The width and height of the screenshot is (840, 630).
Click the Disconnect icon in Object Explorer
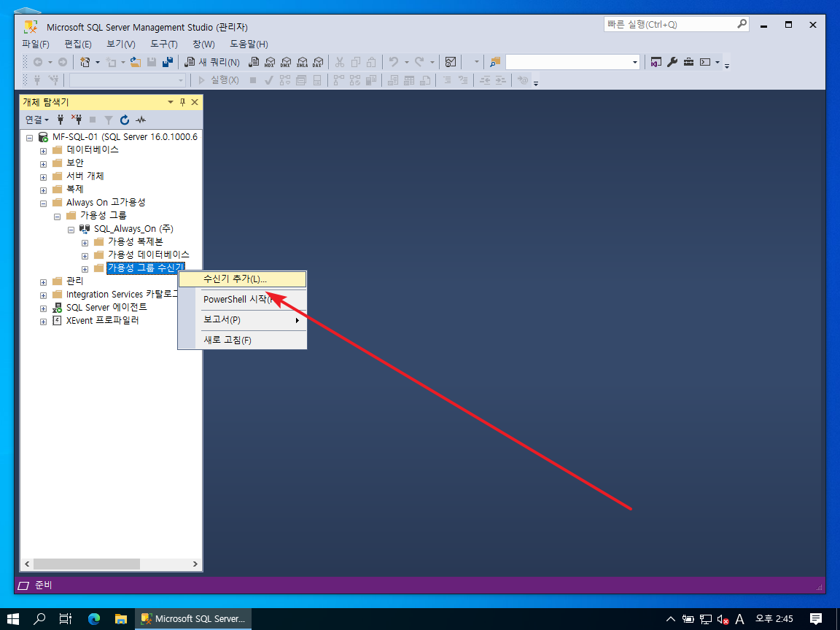pyautogui.click(x=77, y=120)
